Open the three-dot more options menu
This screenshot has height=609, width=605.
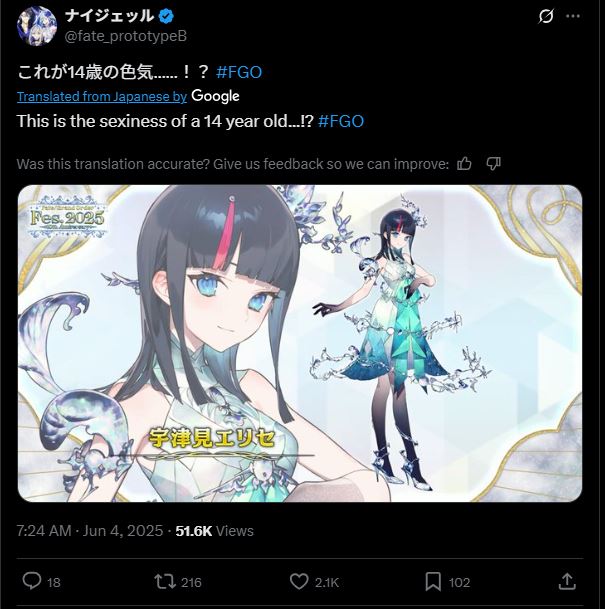point(573,16)
